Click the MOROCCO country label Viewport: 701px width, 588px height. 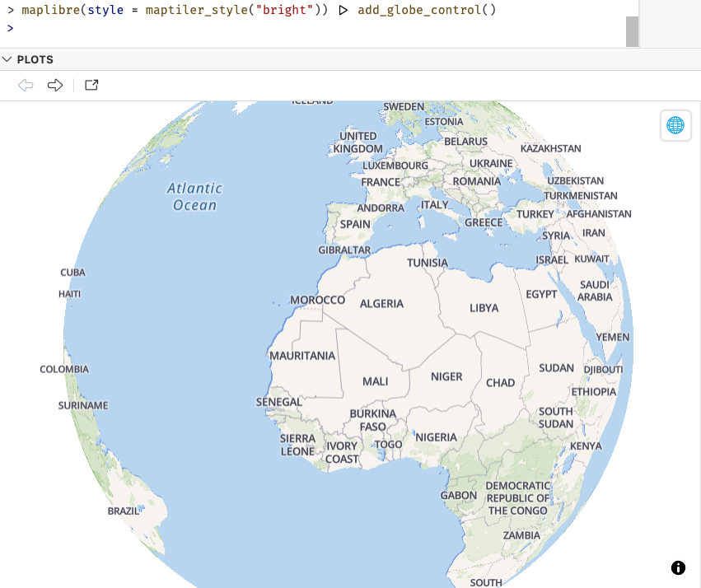317,300
